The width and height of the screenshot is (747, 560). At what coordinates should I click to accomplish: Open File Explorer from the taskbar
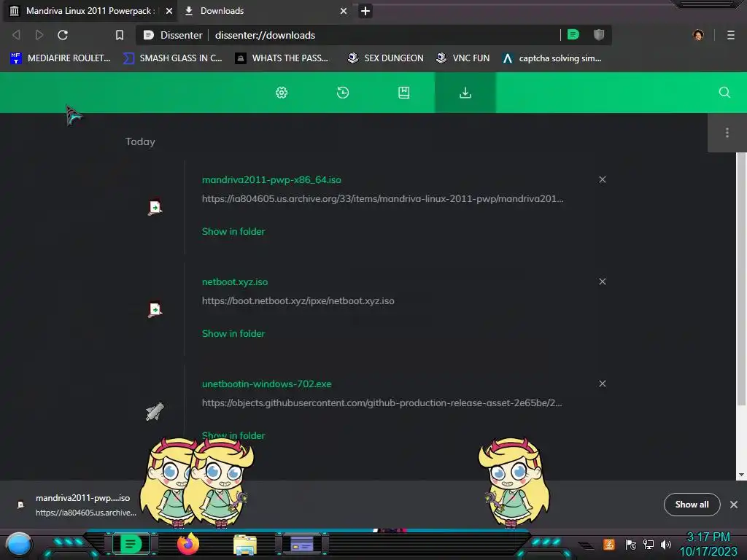[x=245, y=545]
